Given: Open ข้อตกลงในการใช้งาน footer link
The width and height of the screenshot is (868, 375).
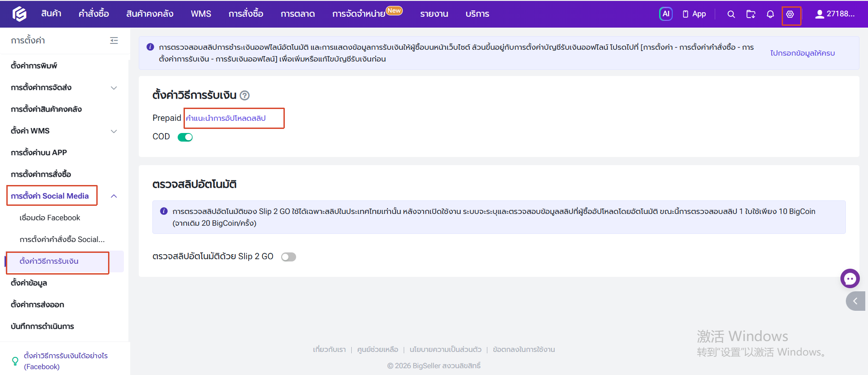Looking at the screenshot, I should click(x=524, y=350).
